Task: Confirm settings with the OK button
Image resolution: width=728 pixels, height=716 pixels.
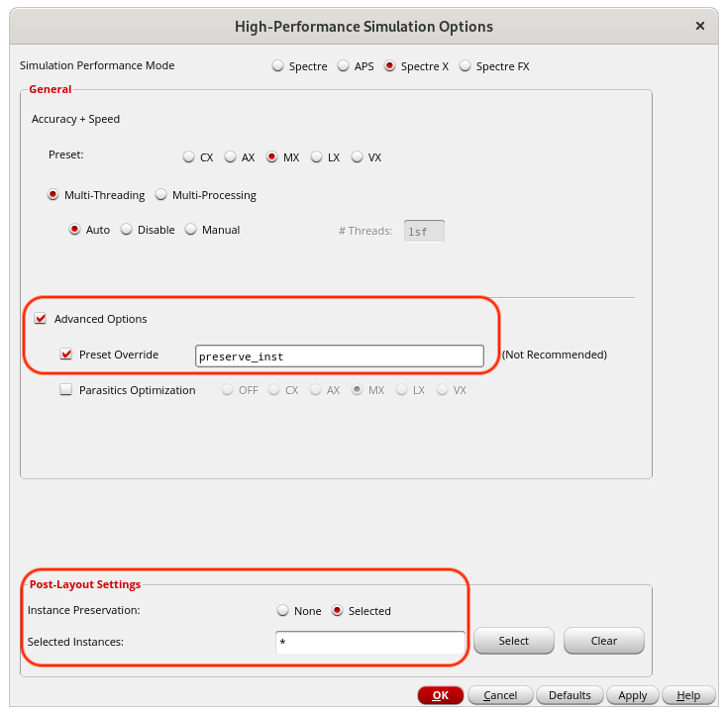Action: coord(440,695)
